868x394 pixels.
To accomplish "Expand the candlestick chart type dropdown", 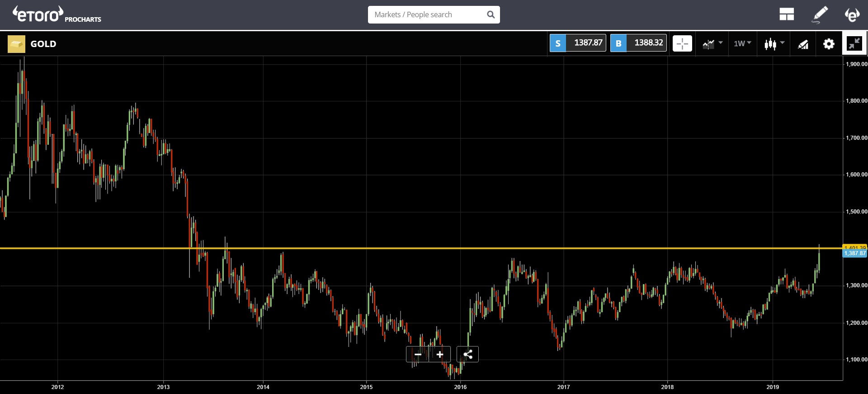I will click(774, 44).
